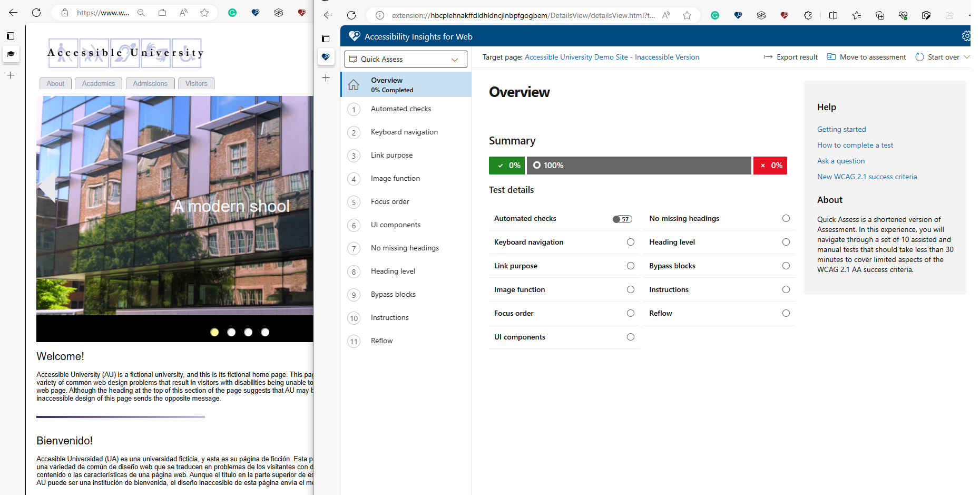
Task: Favorite the details view page using the star icon in the right browser
Action: (x=687, y=15)
